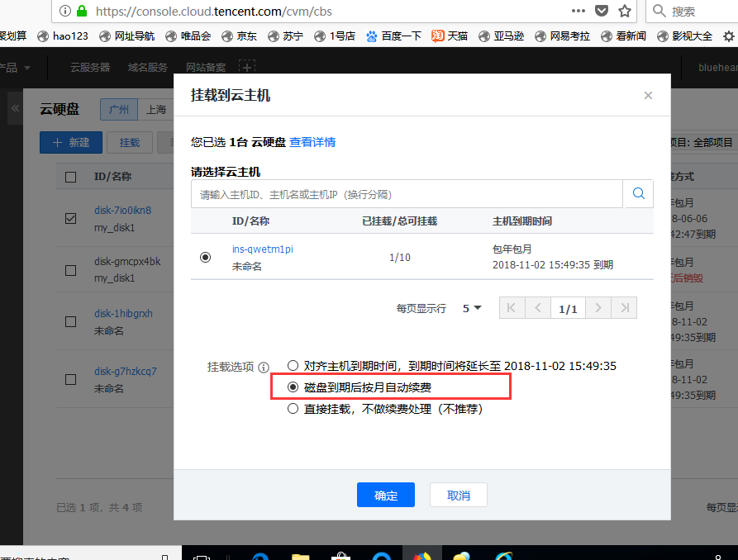Open the 亚马逊 bookmark
The image size is (738, 560).
tap(502, 36)
